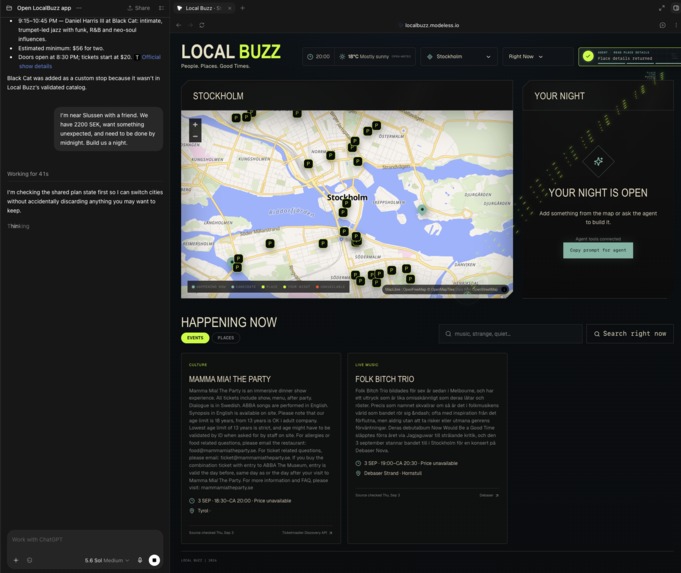Click the Tyrol venue text
Viewport: 681px width, 573px height.
(203, 511)
